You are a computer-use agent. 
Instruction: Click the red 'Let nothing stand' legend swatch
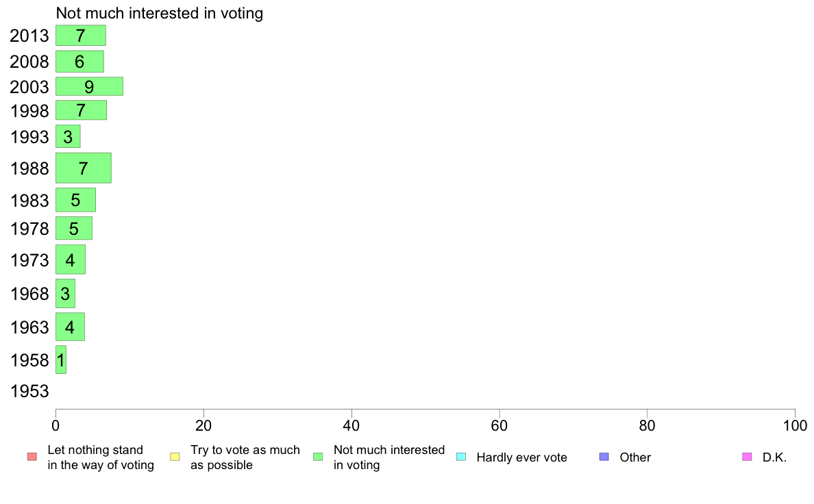(x=32, y=457)
